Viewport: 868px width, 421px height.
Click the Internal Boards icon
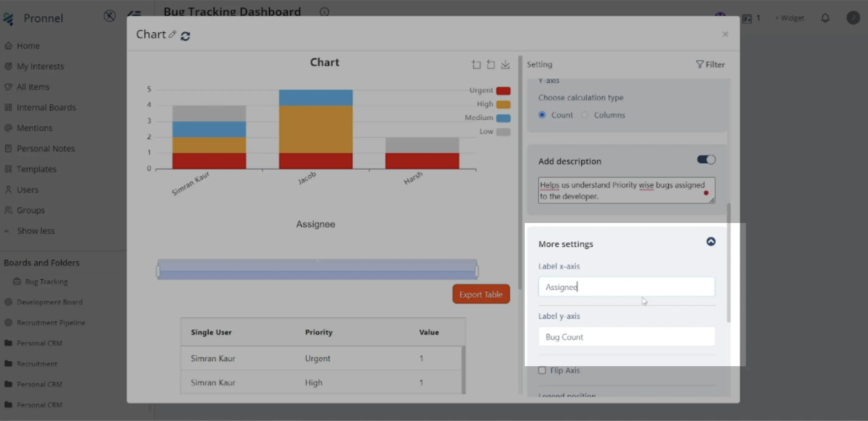9,107
